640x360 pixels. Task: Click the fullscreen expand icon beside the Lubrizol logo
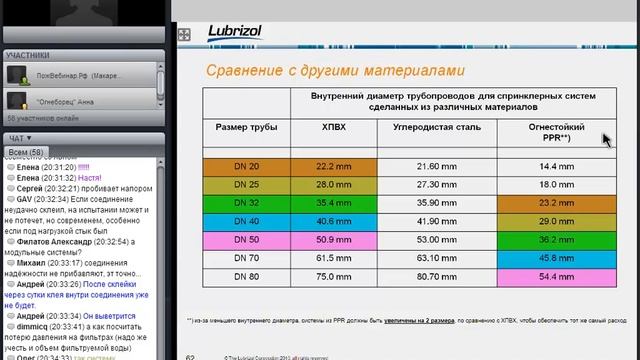tap(184, 35)
